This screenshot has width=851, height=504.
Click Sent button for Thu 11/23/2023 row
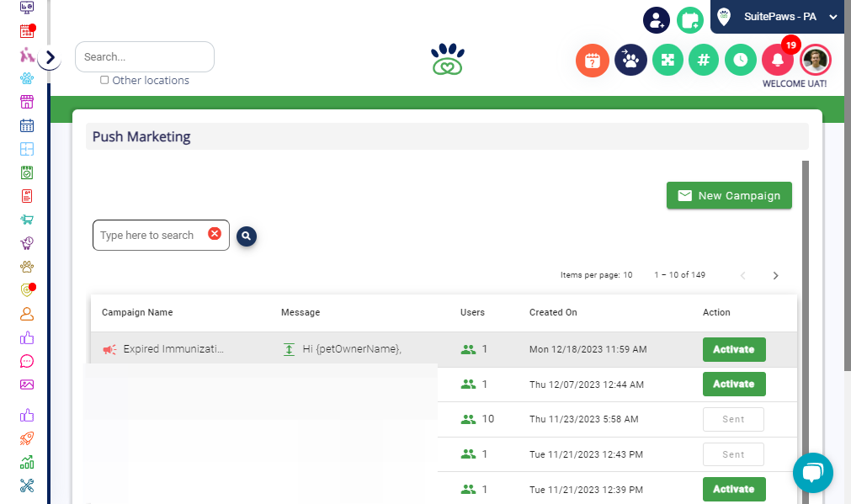pos(733,419)
